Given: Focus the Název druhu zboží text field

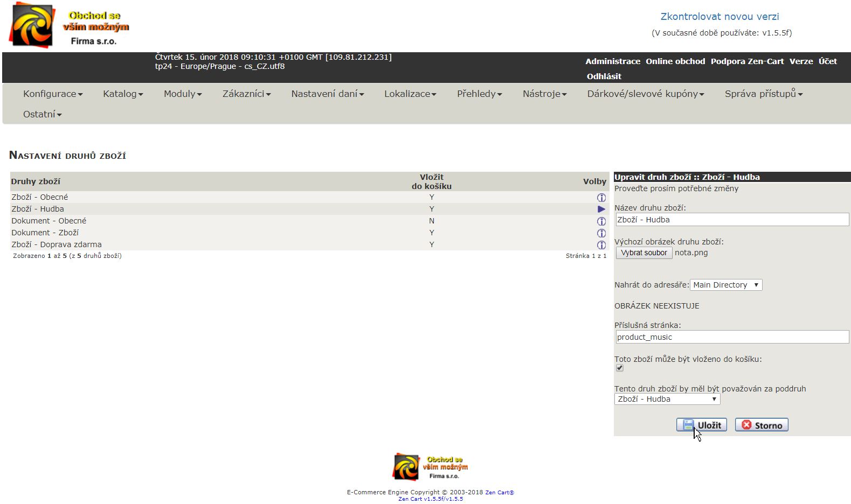Looking at the screenshot, I should pyautogui.click(x=731, y=220).
